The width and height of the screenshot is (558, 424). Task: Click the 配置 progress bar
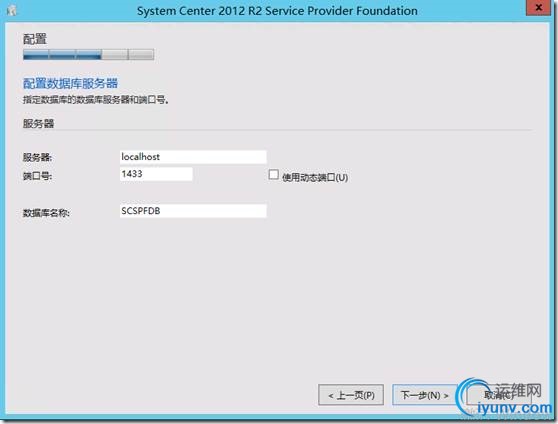click(89, 54)
